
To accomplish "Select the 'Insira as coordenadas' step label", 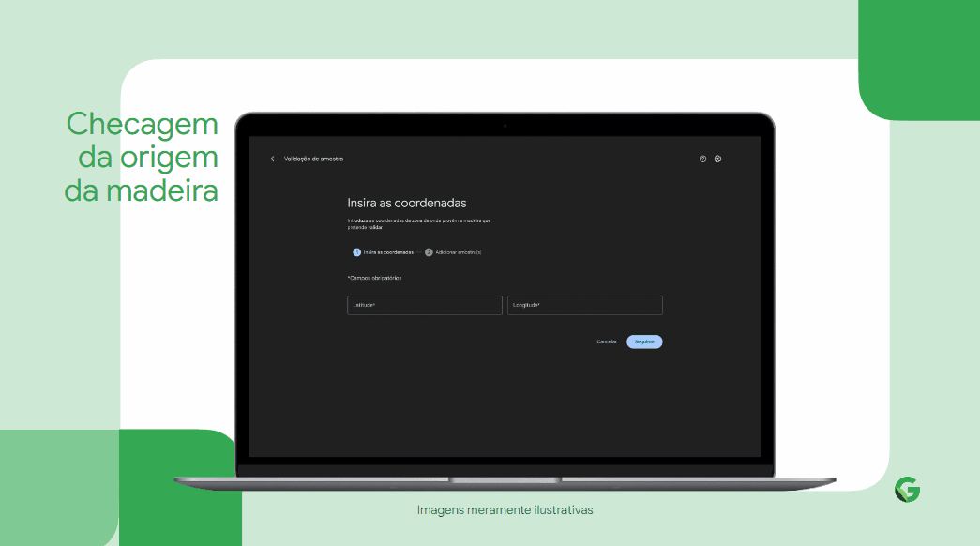I will pyautogui.click(x=388, y=252).
